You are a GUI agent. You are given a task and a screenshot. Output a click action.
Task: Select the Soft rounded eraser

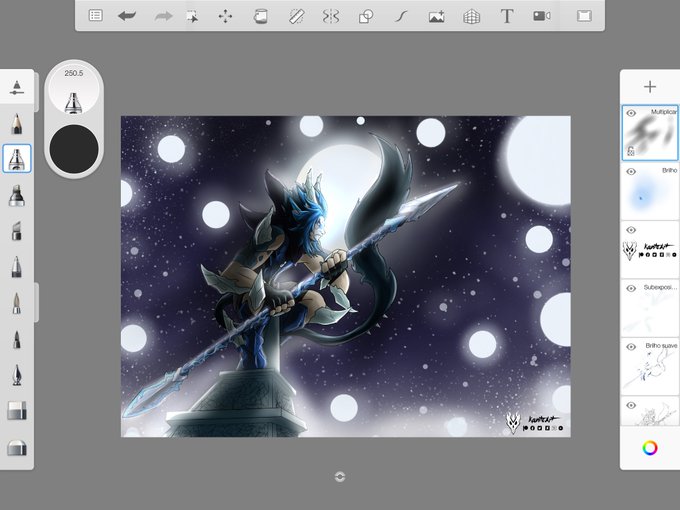(16, 448)
